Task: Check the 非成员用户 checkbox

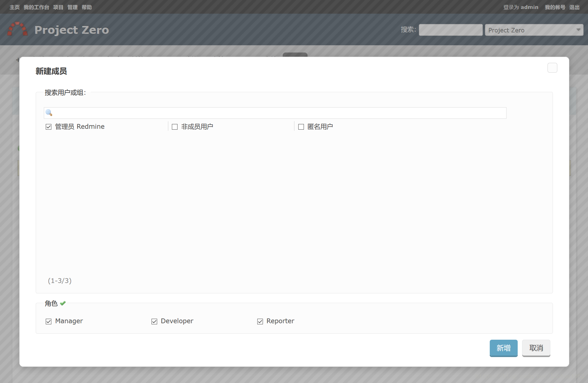Action: [175, 127]
